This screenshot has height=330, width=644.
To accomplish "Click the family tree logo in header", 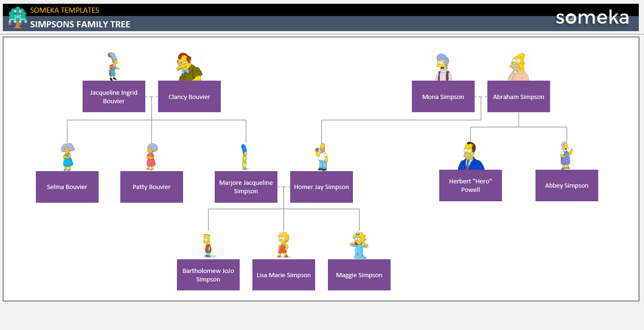I will (17, 17).
